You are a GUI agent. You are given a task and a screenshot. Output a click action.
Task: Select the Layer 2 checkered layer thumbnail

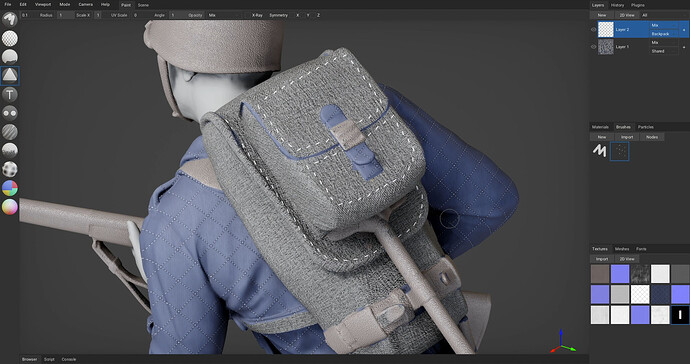[606, 29]
